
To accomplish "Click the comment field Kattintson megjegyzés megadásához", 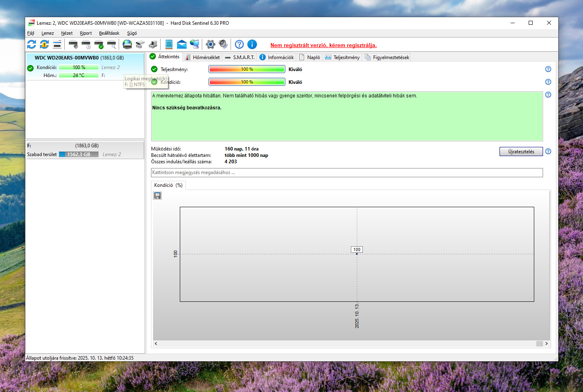I will tap(347, 172).
